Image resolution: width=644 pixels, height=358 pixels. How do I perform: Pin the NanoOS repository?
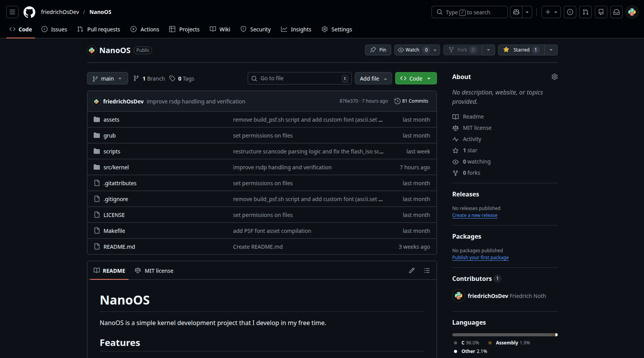pyautogui.click(x=378, y=50)
